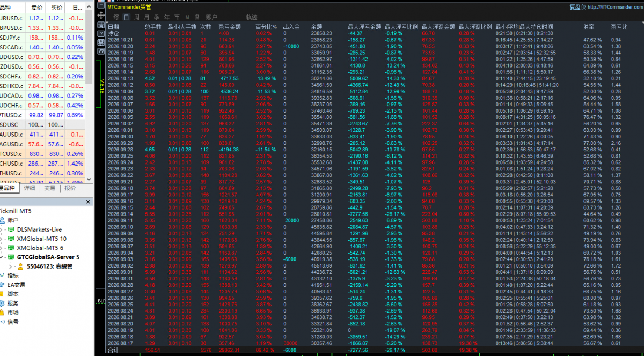The width and height of the screenshot is (644, 356).
Task: Select the SDCAD.c symbol row
Action: click(42, 47)
